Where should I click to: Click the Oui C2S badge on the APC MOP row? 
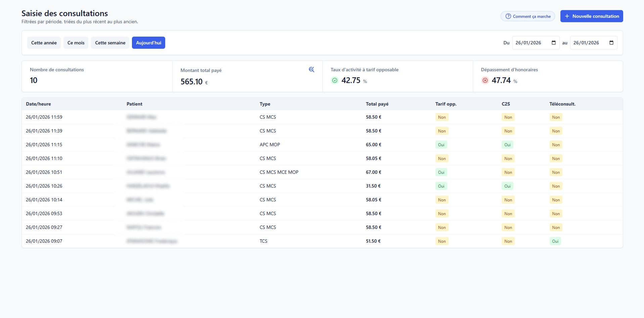[x=507, y=145]
